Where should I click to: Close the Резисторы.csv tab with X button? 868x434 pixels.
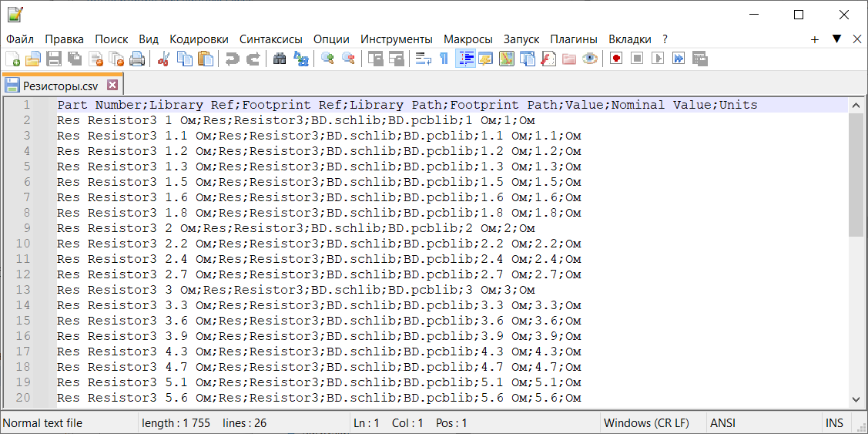coord(112,85)
